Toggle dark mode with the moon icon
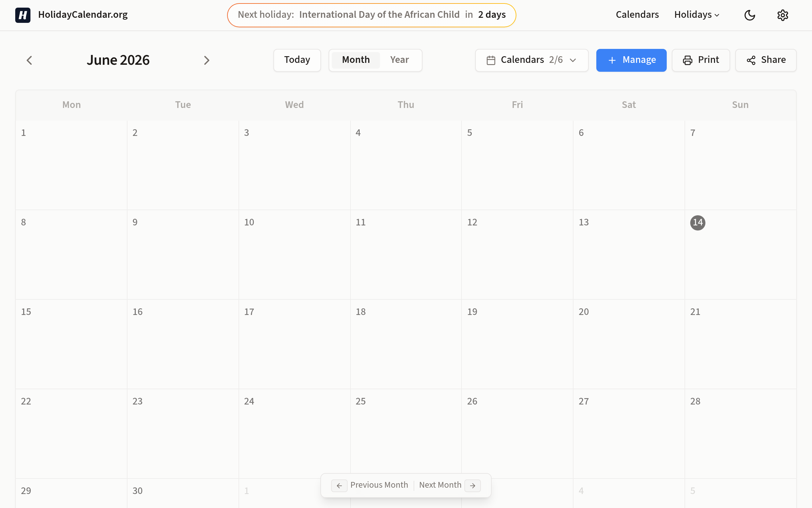The width and height of the screenshot is (812, 508). click(x=750, y=15)
